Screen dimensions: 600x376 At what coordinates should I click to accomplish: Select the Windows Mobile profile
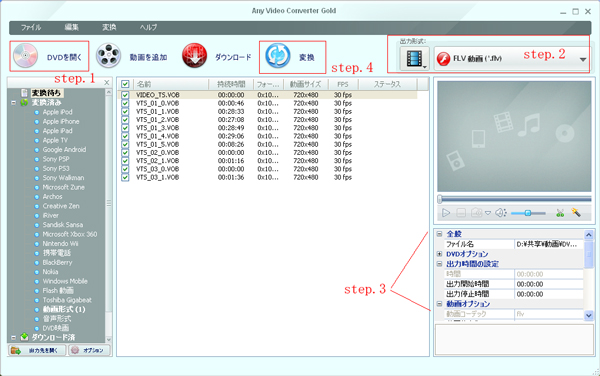coord(65,281)
